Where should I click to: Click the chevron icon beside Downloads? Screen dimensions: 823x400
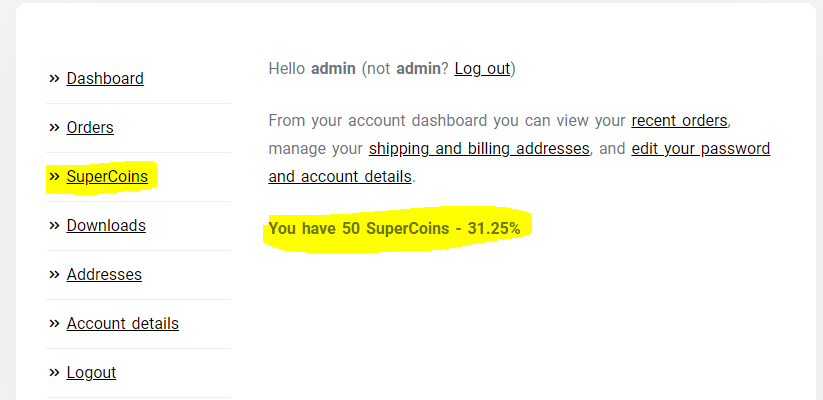click(x=54, y=225)
